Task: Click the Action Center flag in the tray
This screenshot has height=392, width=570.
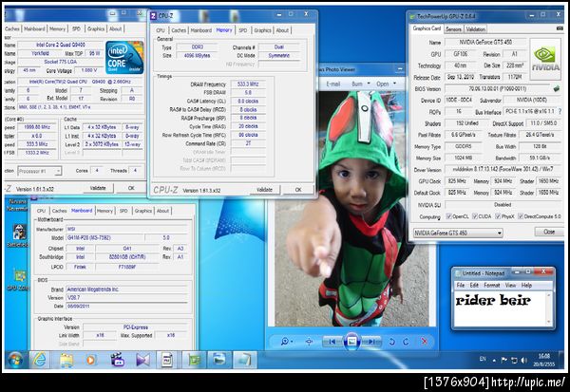Action: click(x=503, y=360)
